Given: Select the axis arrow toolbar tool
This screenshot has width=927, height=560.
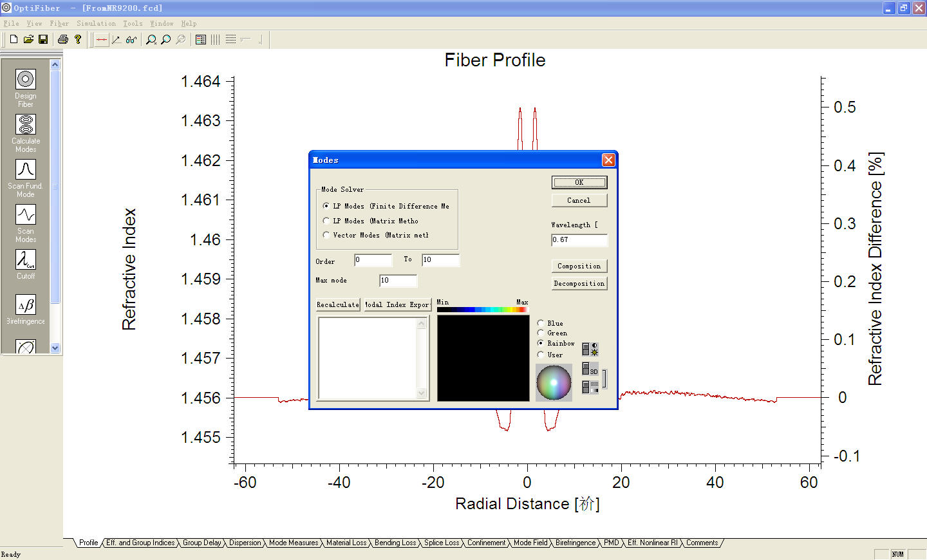Looking at the screenshot, I should pyautogui.click(x=117, y=39).
